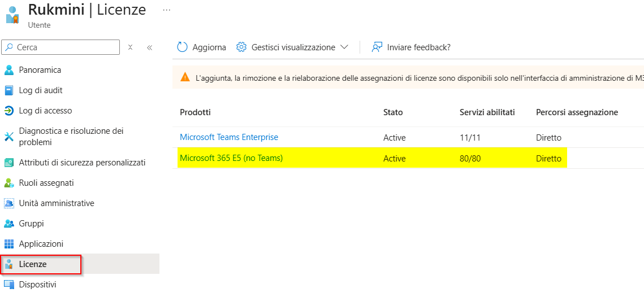Click Active status in Microsoft 365 E5 row
644x297 pixels.
[x=394, y=158]
